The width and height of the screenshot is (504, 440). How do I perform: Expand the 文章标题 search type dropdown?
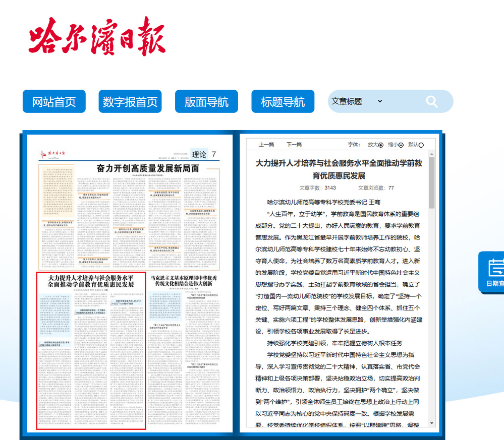(357, 101)
